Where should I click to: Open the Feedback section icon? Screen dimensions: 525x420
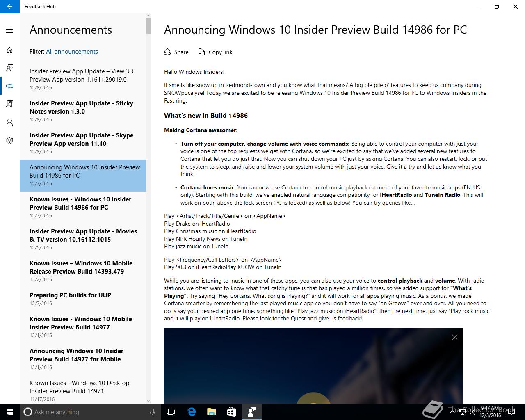(x=9, y=68)
